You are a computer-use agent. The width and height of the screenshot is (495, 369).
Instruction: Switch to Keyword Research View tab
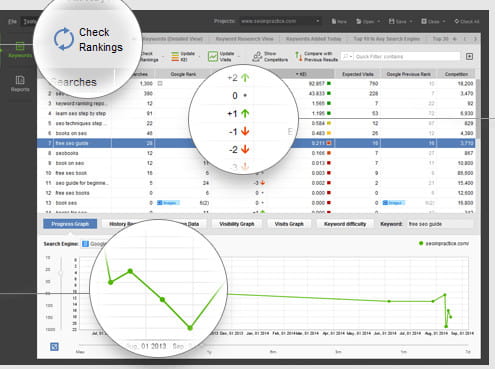[244, 39]
